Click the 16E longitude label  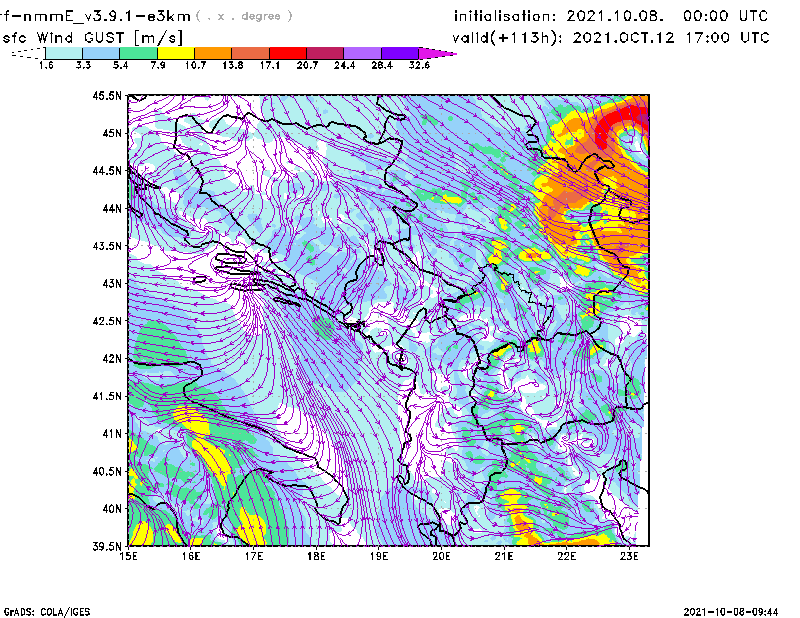[x=191, y=556]
